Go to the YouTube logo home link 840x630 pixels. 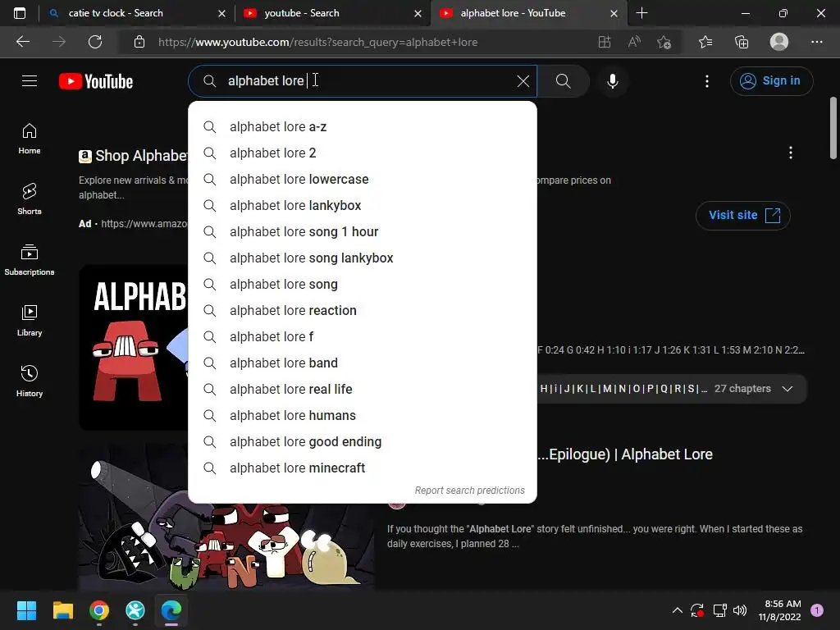[96, 81]
